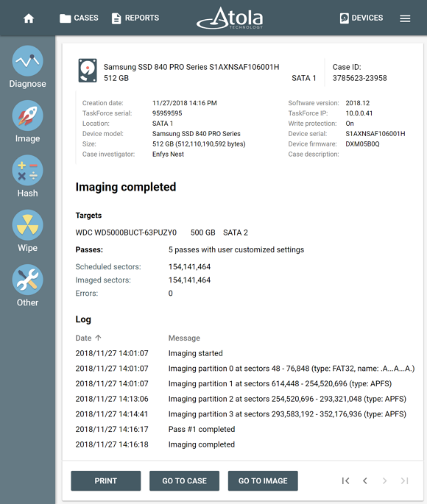Open the Other tools wrench icon

[x=28, y=280]
